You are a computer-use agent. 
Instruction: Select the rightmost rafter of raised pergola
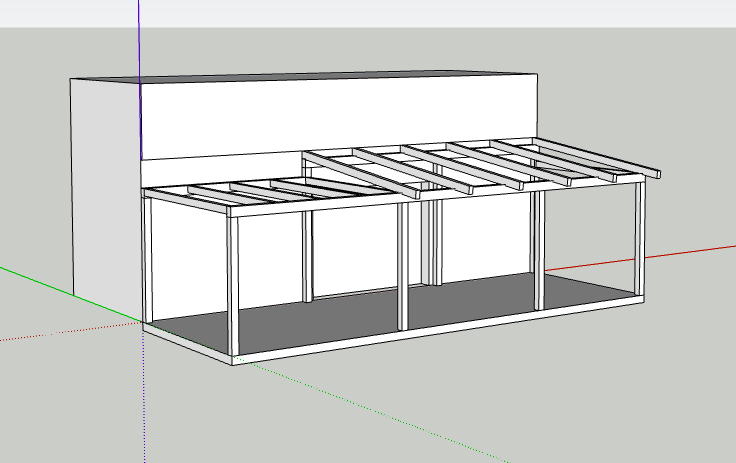596,158
